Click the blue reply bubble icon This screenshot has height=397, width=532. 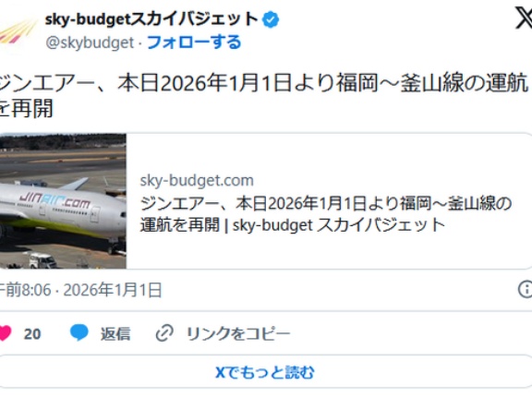79,332
